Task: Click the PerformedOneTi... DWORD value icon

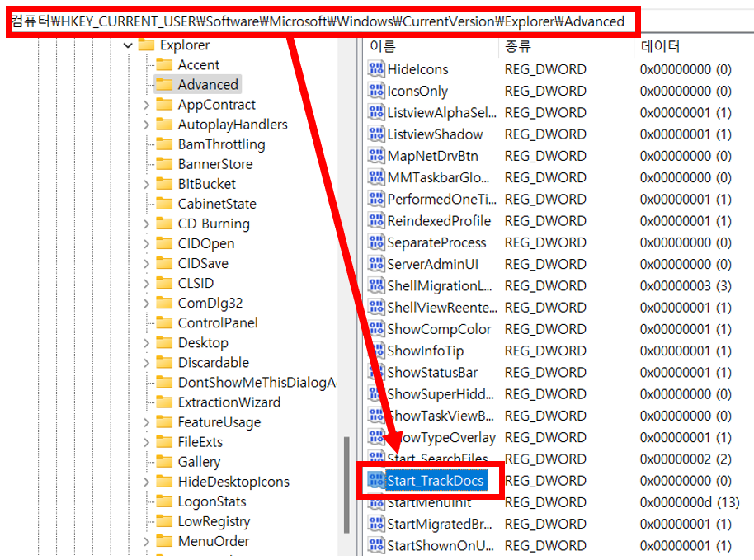Action: pos(376,199)
